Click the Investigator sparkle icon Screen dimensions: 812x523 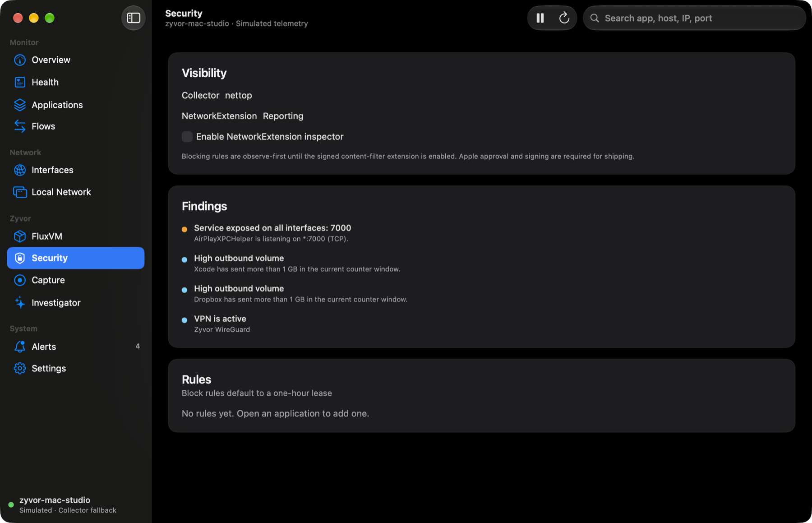click(20, 303)
